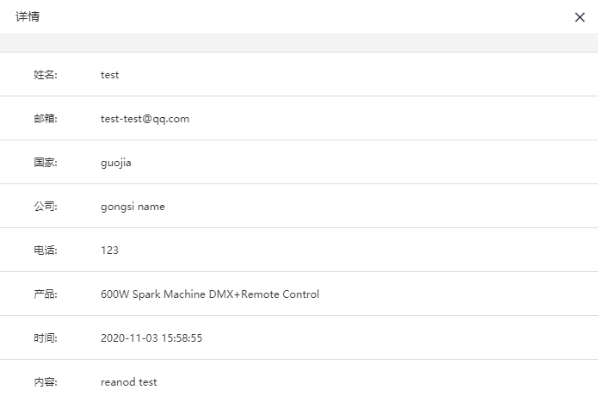598x402 pixels.
Task: Click the 详情 dialog title
Action: pyautogui.click(x=27, y=17)
